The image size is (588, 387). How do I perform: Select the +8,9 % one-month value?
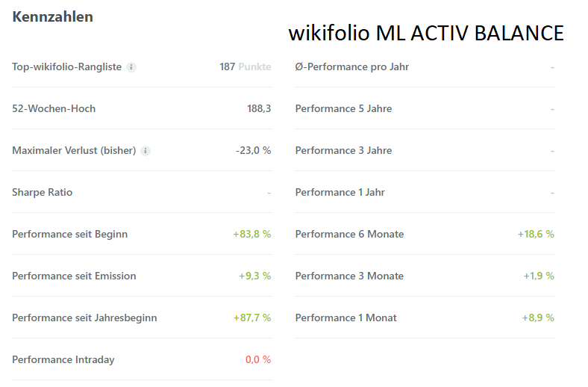tap(537, 318)
